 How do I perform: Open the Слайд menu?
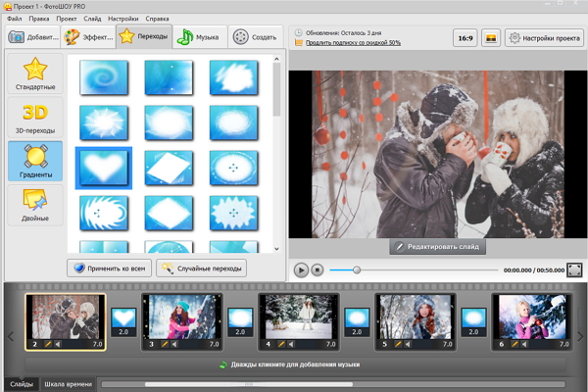(x=92, y=19)
